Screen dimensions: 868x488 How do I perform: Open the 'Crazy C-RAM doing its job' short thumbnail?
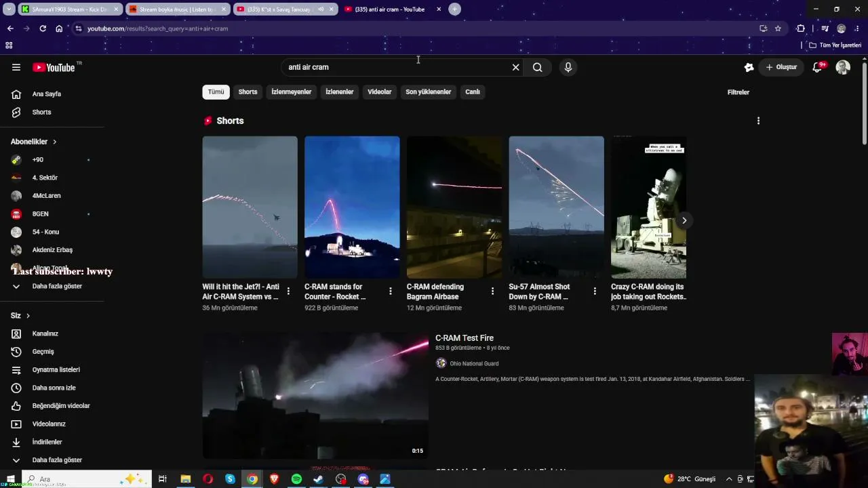click(648, 207)
